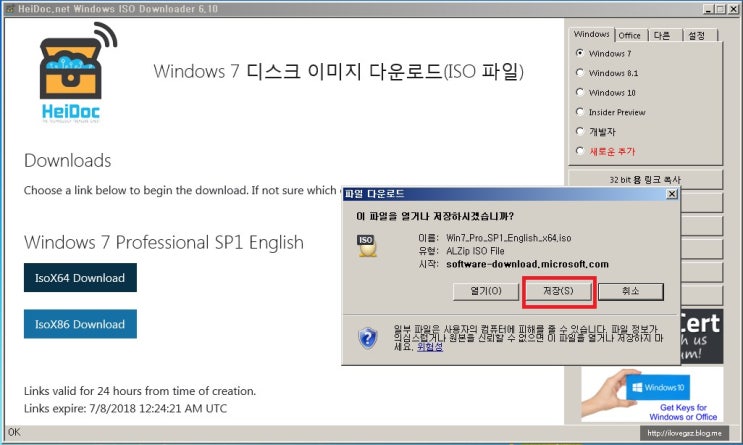Close the file download dialog
This screenshot has height=445, width=743.
(672, 194)
